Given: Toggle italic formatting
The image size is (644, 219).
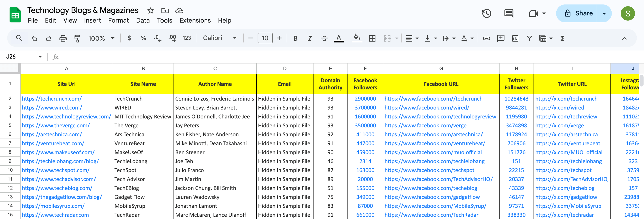Looking at the screenshot, I should pyautogui.click(x=309, y=38).
